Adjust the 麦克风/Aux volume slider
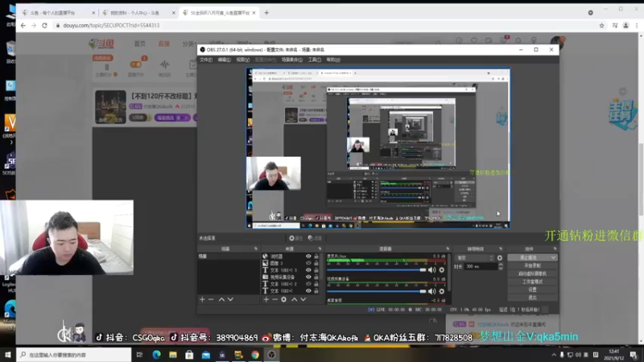Image resolution: width=644 pixels, height=362 pixels. [376, 270]
